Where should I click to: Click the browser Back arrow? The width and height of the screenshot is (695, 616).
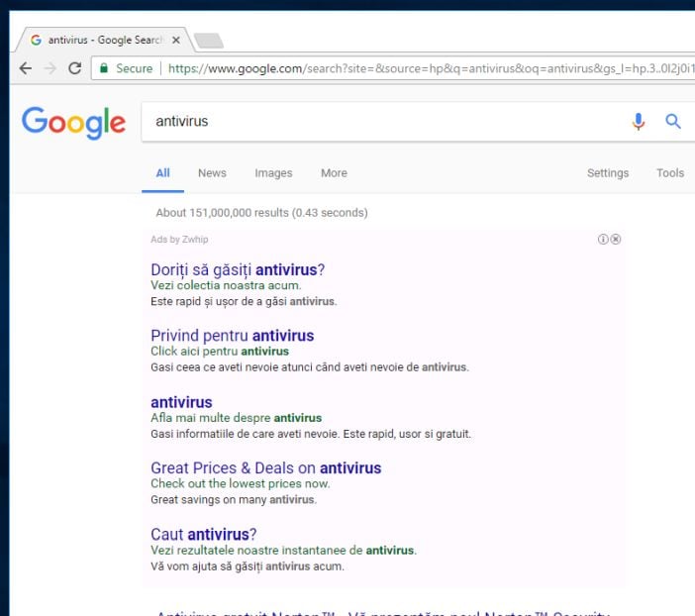[26, 68]
